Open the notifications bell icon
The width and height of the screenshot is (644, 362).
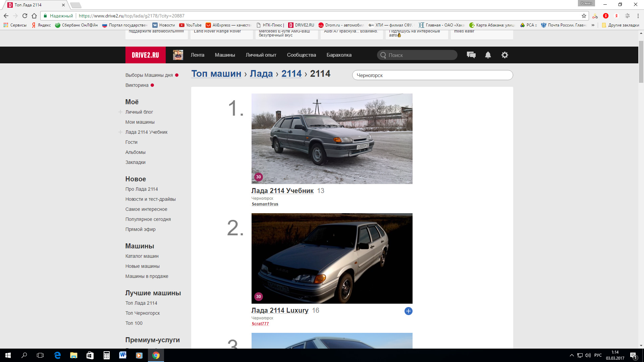tap(488, 55)
